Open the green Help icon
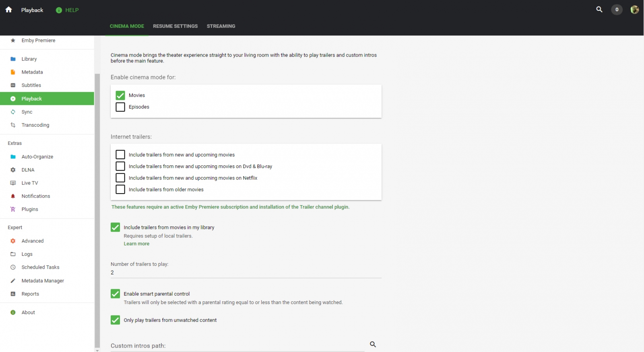Viewport: 644px width, 352px height. [x=59, y=10]
